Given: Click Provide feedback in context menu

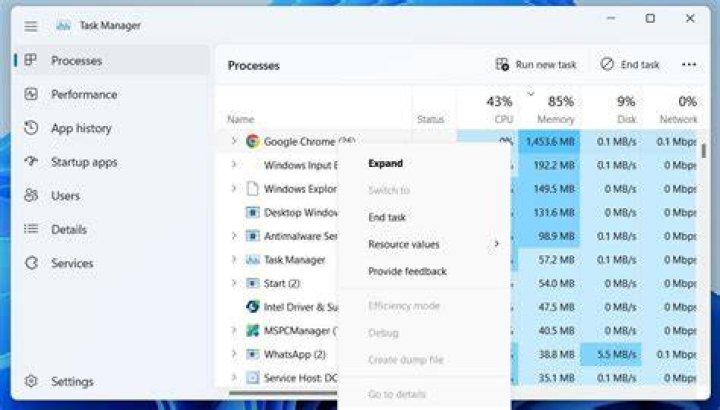Looking at the screenshot, I should (x=407, y=271).
